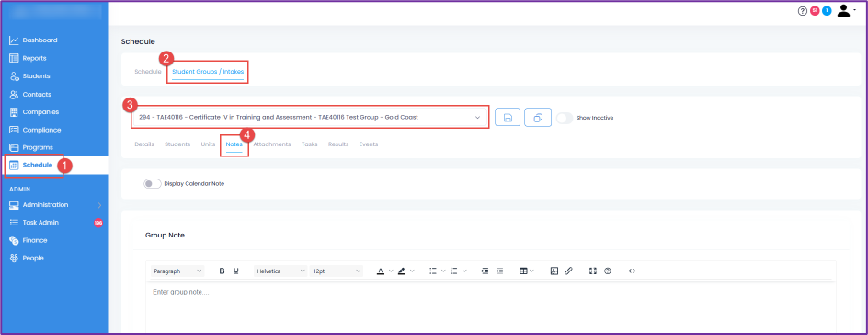The image size is (868, 335).
Task: Apply highlight color with marker icon
Action: point(401,271)
